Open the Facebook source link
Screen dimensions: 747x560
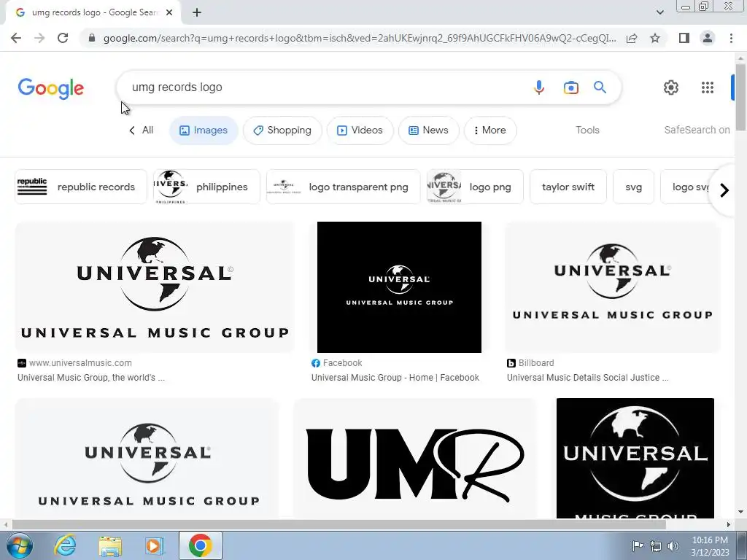(x=337, y=363)
